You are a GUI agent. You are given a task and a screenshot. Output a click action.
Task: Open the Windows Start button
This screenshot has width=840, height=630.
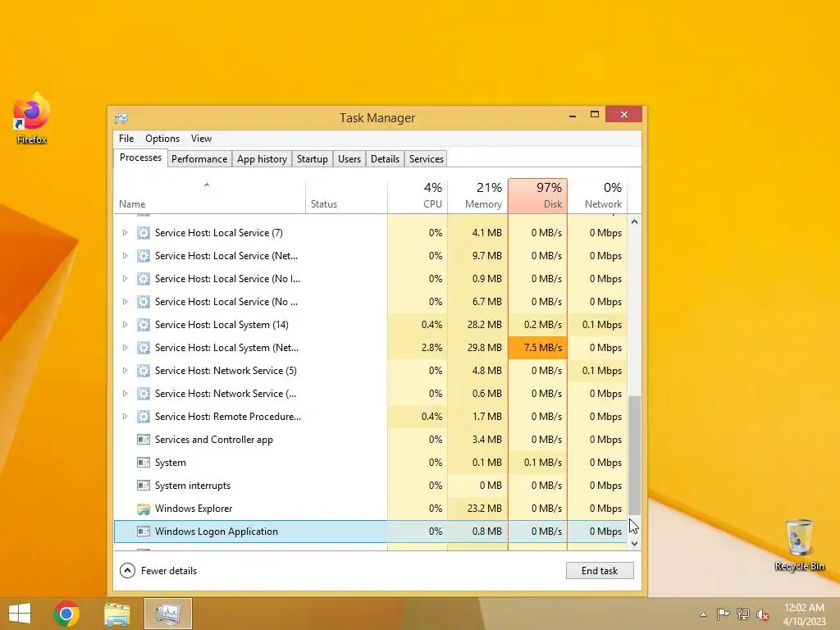click(x=20, y=614)
